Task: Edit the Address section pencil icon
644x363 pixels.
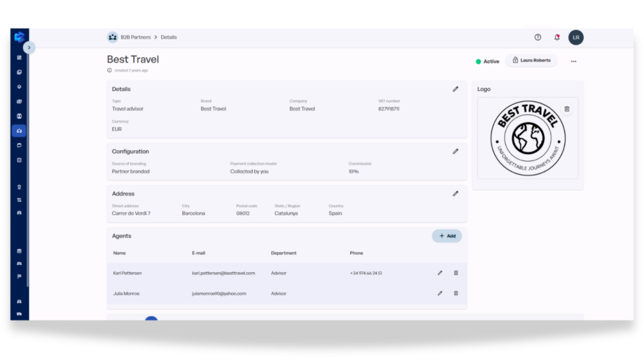Action: (455, 193)
